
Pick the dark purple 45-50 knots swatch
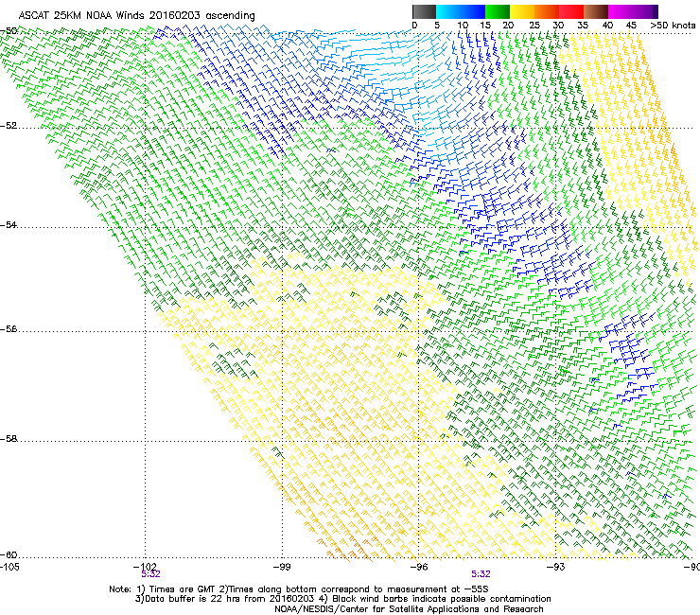tap(645, 11)
